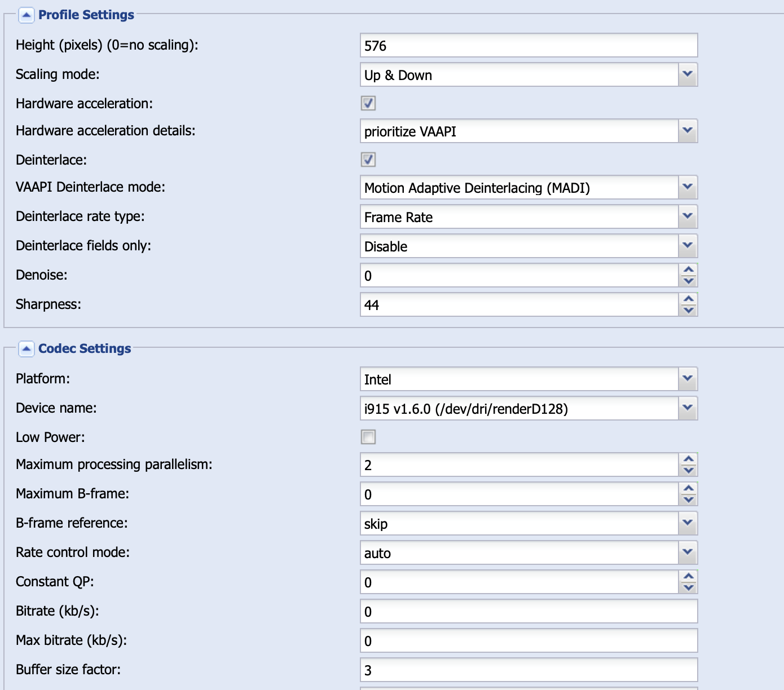The width and height of the screenshot is (784, 690).
Task: Open the Device name dropdown
Action: [688, 408]
